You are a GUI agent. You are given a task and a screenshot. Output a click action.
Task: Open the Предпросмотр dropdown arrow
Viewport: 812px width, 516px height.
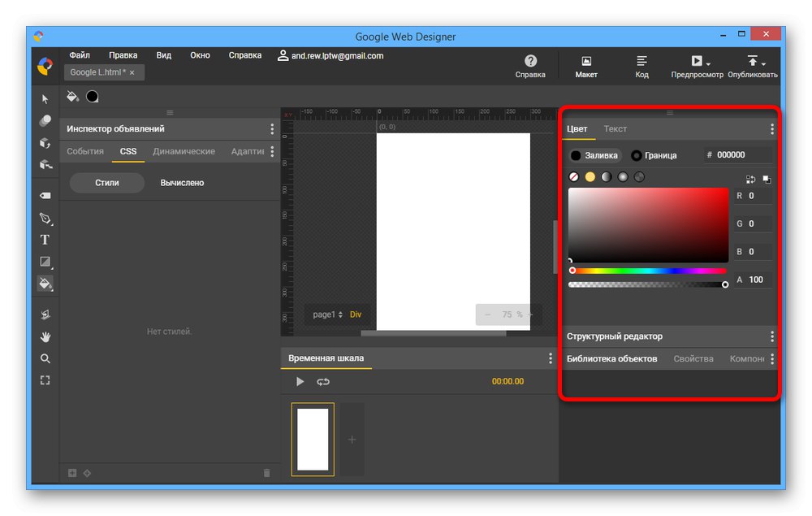point(708,63)
